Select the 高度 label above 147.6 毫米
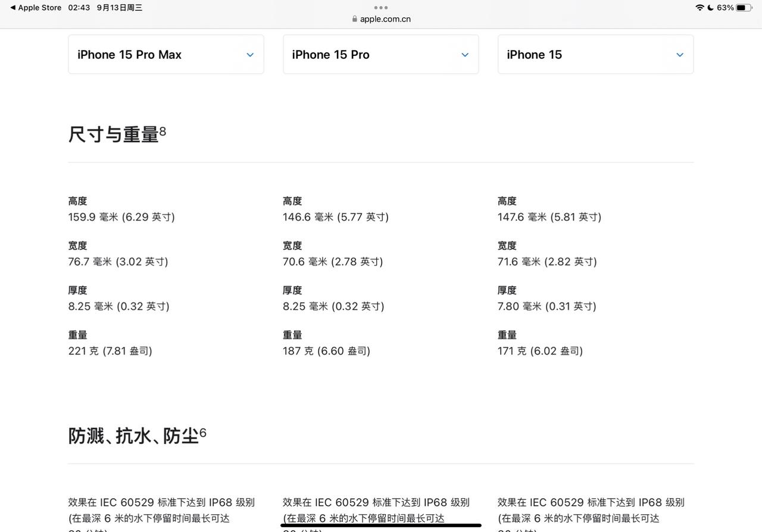Screen dimensions: 762x532 pyautogui.click(x=507, y=201)
